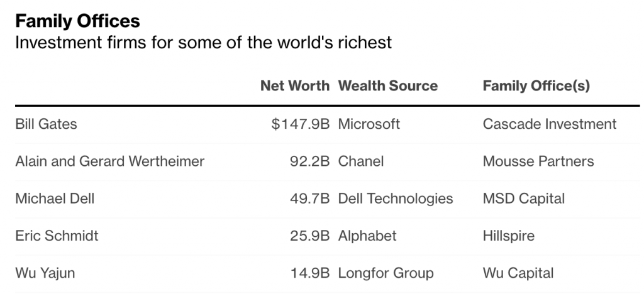Select the Michael Dell name cell

(x=55, y=199)
